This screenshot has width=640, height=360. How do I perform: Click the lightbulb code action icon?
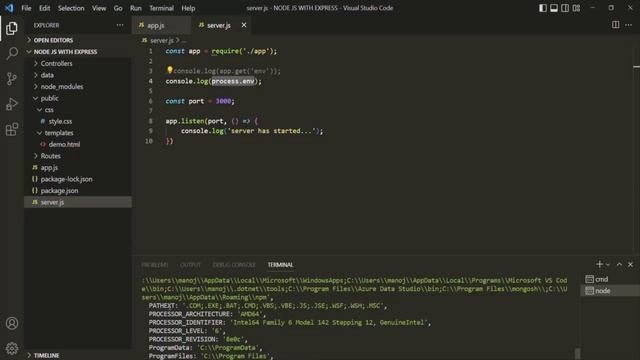[x=170, y=70]
